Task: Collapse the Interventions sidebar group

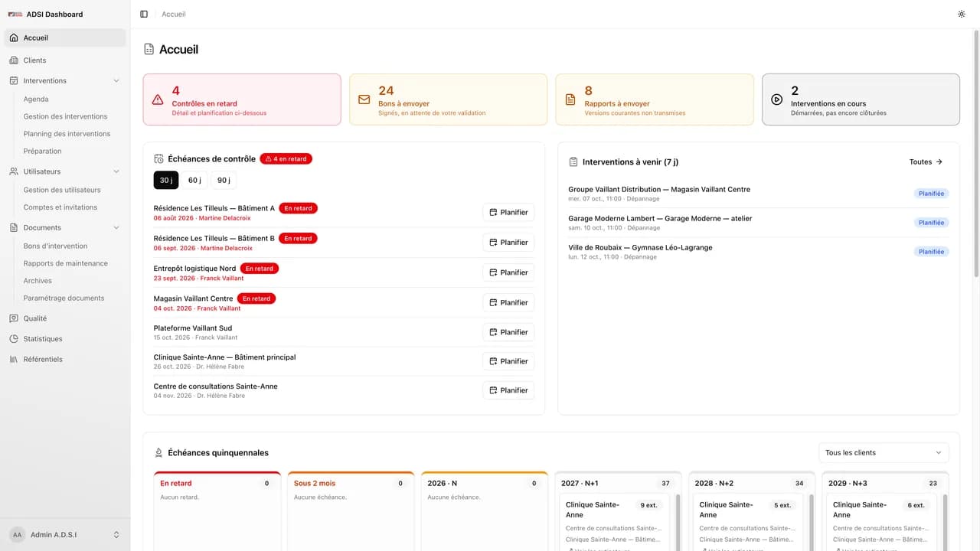Action: 65,80
